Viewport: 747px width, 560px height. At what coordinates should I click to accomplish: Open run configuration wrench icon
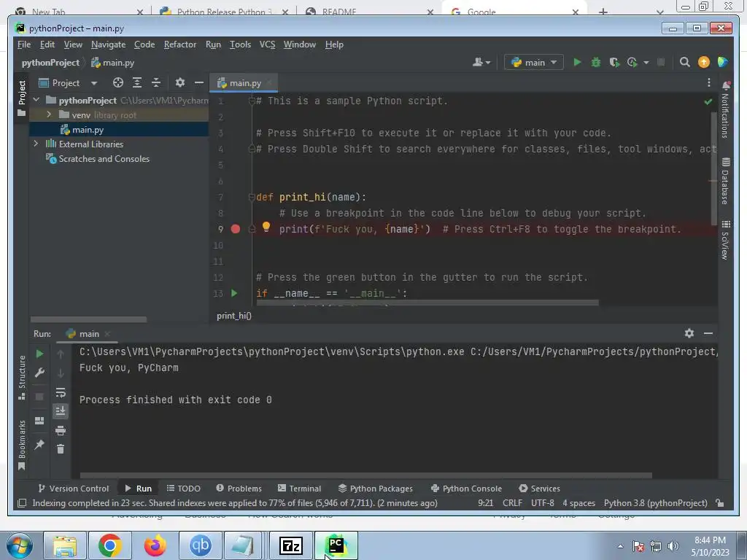point(40,373)
